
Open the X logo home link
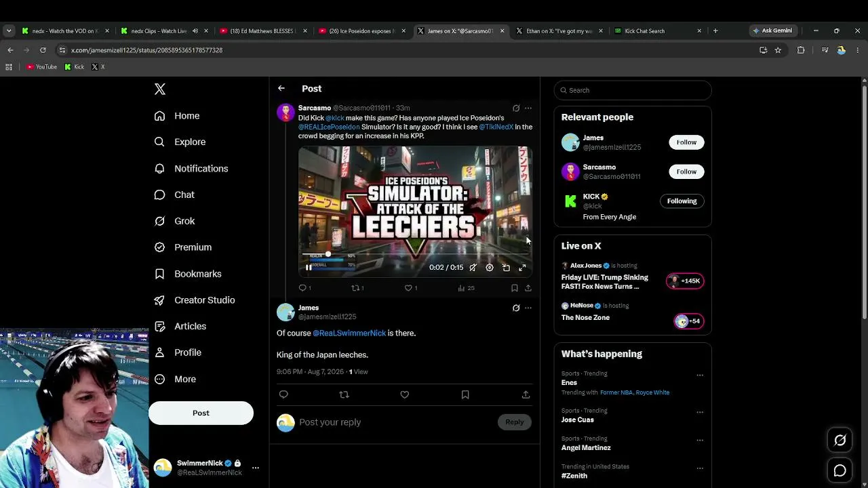[x=160, y=89]
